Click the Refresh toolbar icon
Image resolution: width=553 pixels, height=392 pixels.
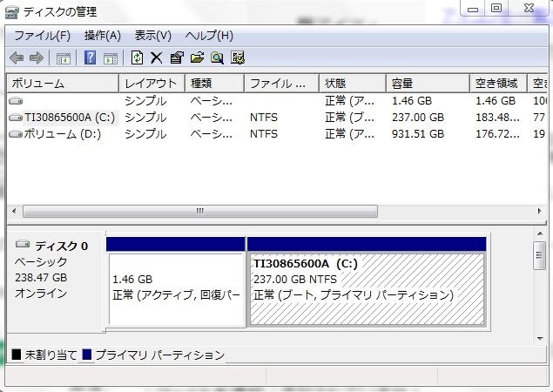pyautogui.click(x=137, y=57)
